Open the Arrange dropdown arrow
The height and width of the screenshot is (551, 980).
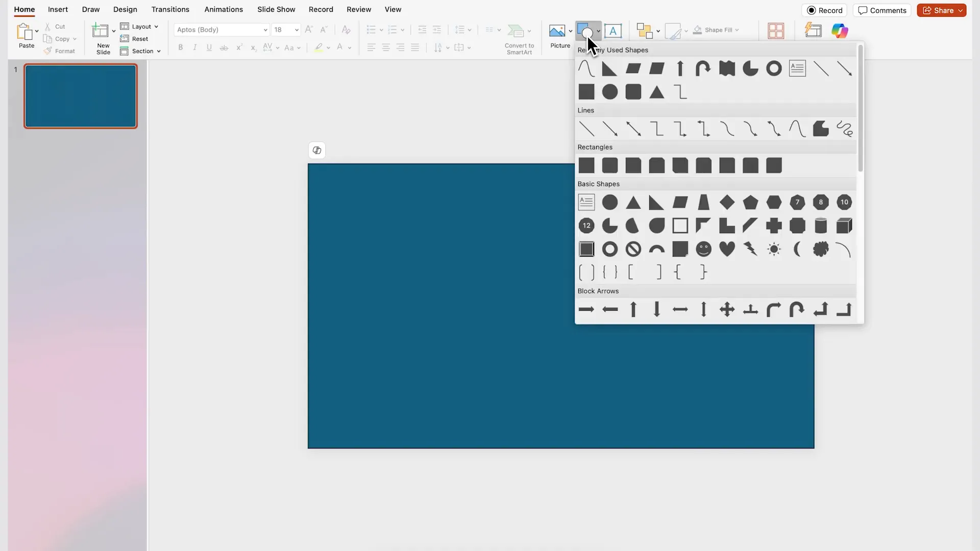[658, 31]
